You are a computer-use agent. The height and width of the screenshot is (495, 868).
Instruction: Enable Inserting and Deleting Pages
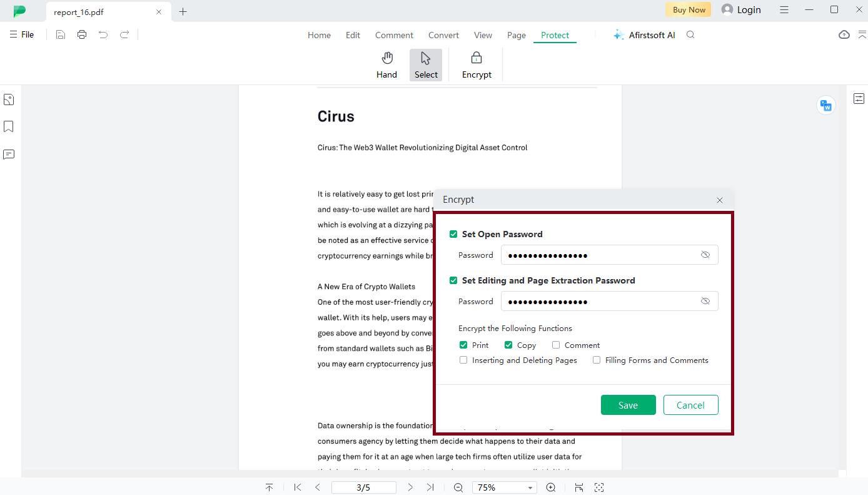pyautogui.click(x=463, y=360)
